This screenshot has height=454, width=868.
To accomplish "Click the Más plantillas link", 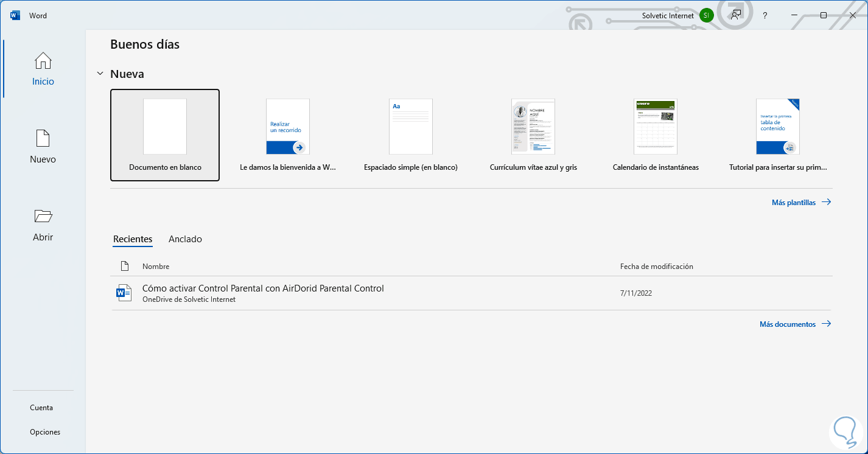I will [x=801, y=203].
